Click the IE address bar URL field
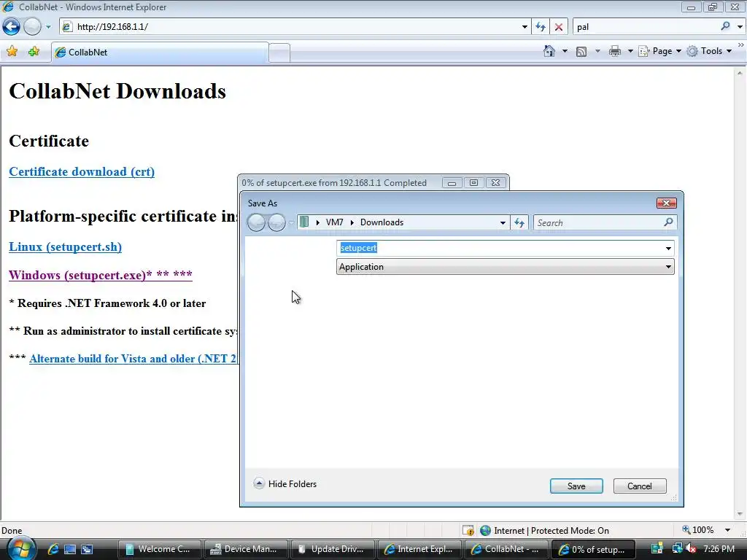The width and height of the screenshot is (747, 560). click(x=290, y=27)
